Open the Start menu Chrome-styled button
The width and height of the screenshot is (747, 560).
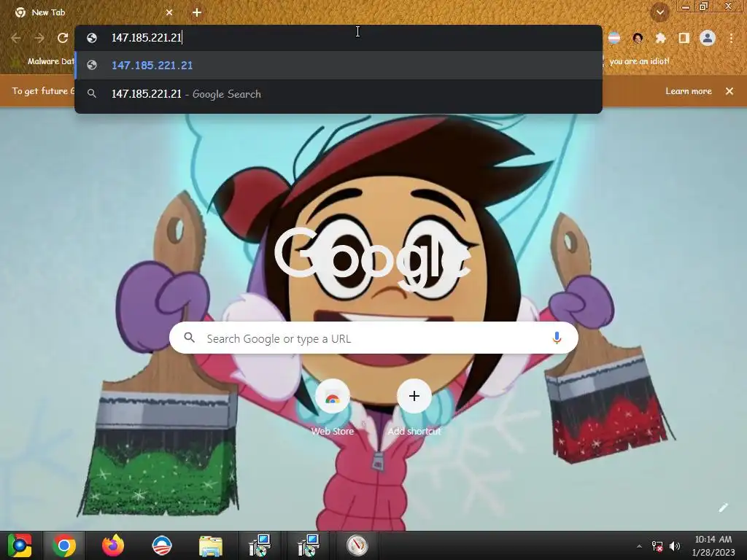point(20,545)
